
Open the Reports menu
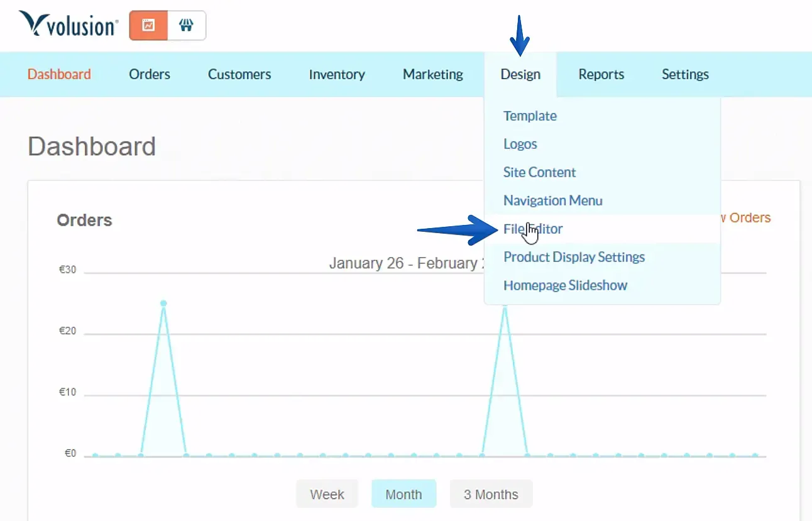coord(601,74)
